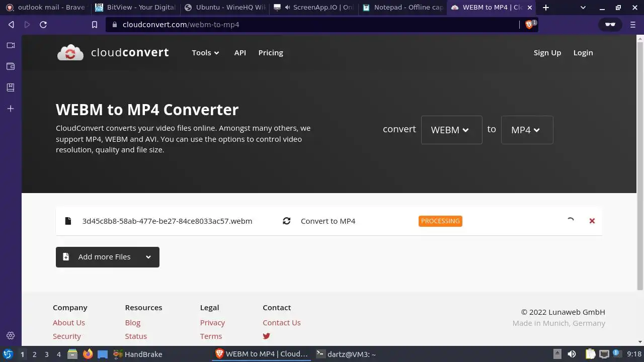Bookmark this page with the bookmark icon

(x=95, y=25)
